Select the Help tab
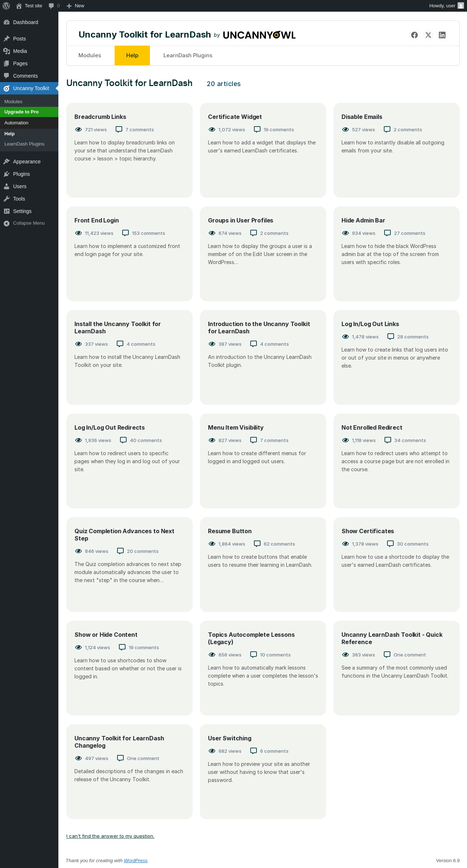 point(132,55)
